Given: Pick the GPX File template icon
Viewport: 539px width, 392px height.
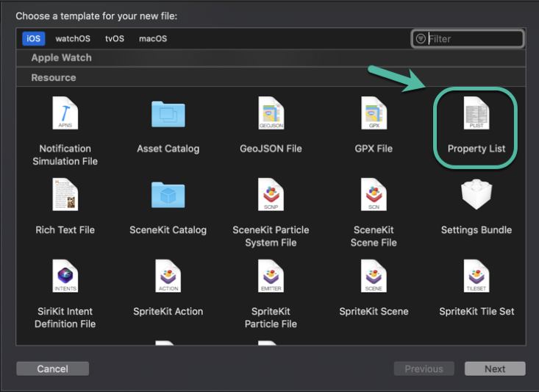Looking at the screenshot, I should point(374,113).
